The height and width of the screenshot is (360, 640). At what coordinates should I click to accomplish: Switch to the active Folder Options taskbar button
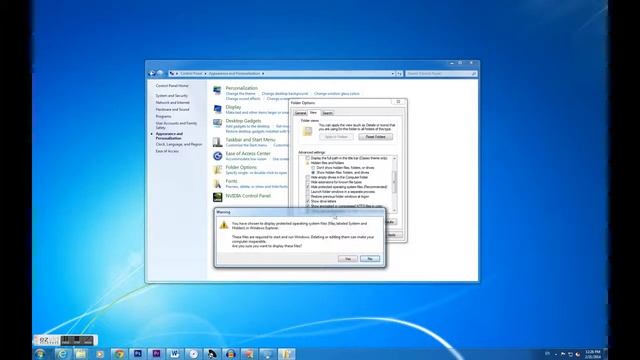(287, 354)
